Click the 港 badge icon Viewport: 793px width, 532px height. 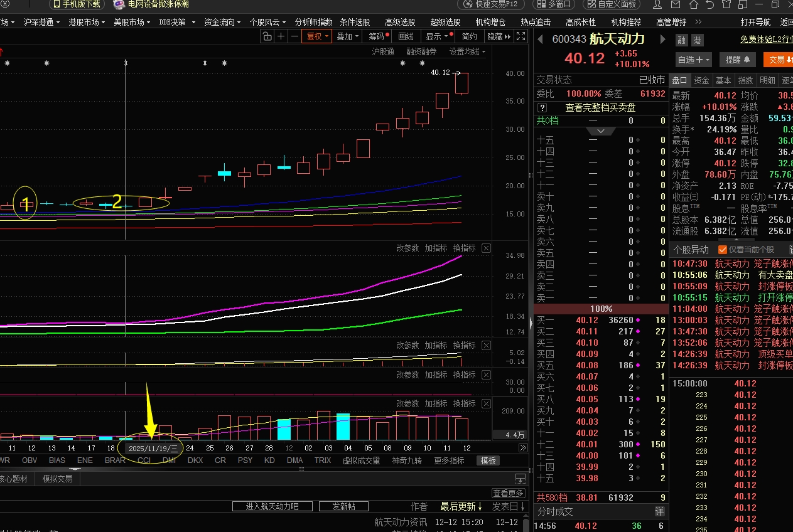(x=697, y=40)
